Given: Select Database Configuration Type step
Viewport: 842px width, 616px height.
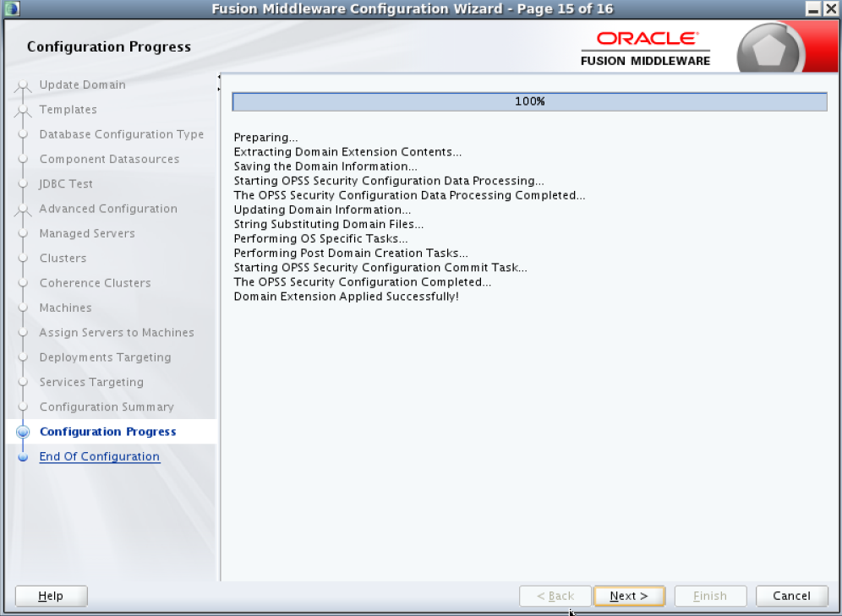Looking at the screenshot, I should [x=122, y=134].
